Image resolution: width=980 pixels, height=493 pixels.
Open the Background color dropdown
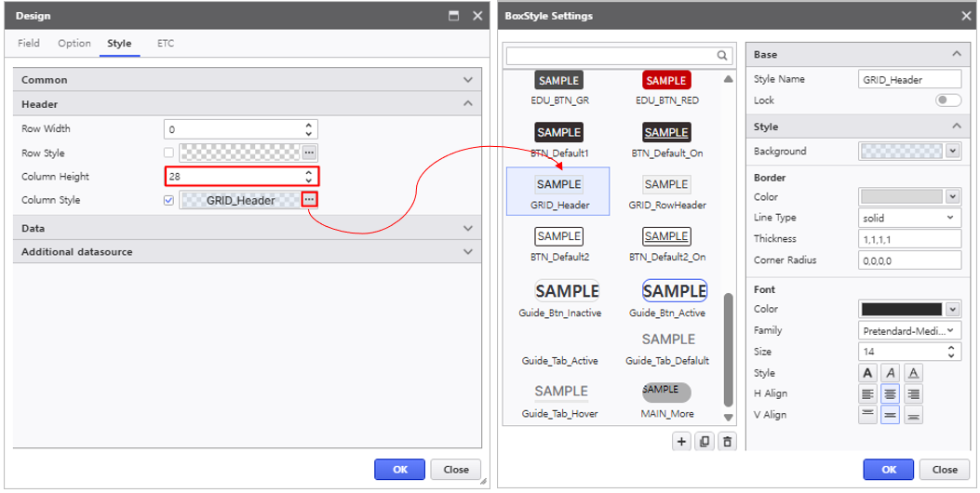tap(952, 151)
